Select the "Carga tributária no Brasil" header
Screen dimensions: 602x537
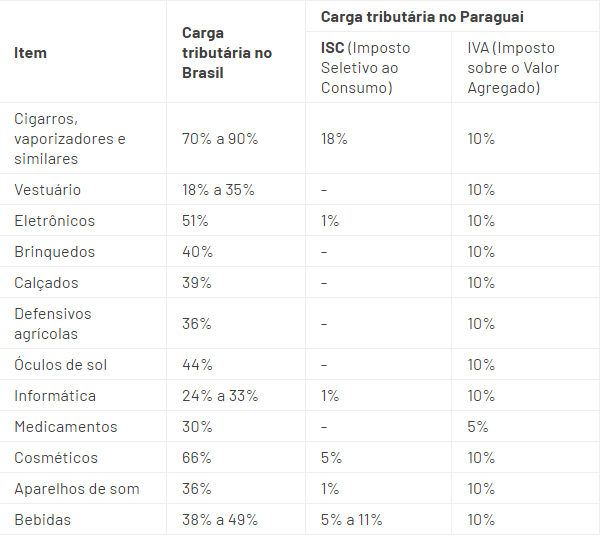pos(226,52)
